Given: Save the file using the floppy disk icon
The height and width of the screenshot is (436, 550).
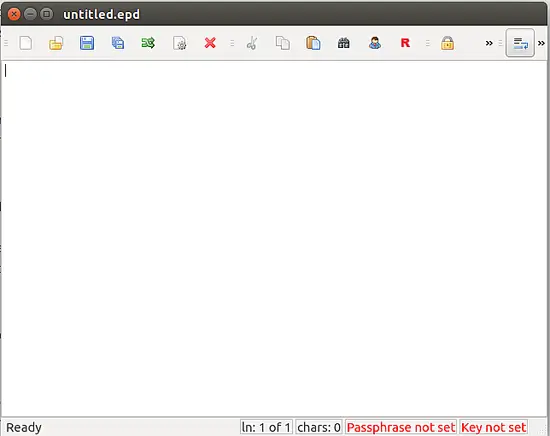Looking at the screenshot, I should click(87, 43).
